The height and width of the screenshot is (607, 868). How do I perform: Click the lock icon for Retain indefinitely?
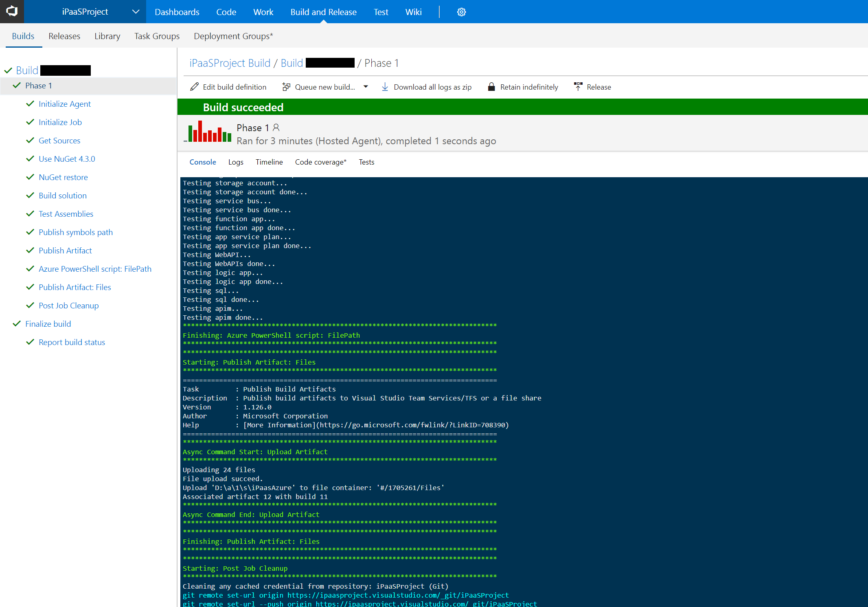tap(491, 87)
